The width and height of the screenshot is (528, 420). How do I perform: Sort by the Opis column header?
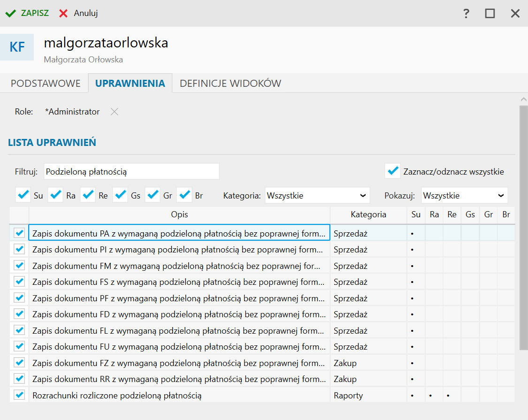179,215
